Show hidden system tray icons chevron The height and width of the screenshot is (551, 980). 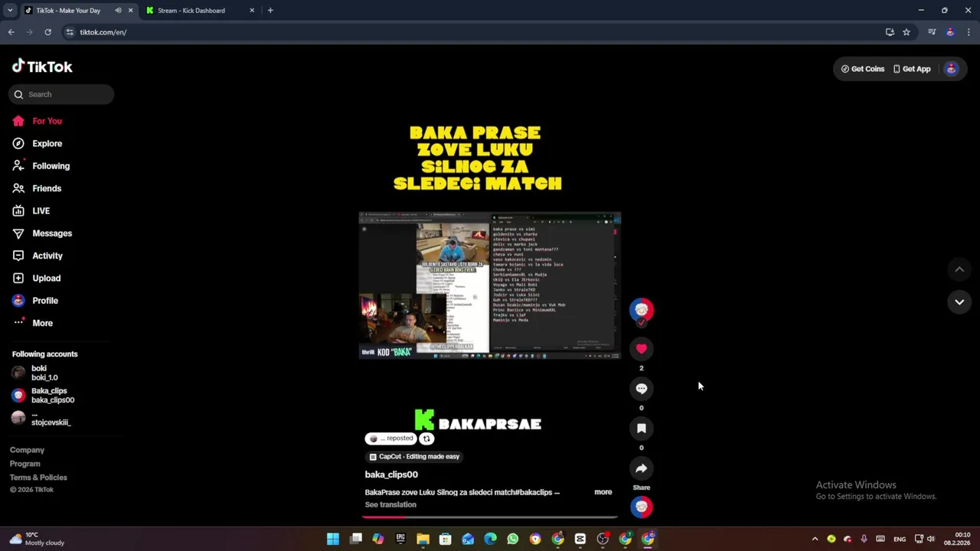[815, 539]
